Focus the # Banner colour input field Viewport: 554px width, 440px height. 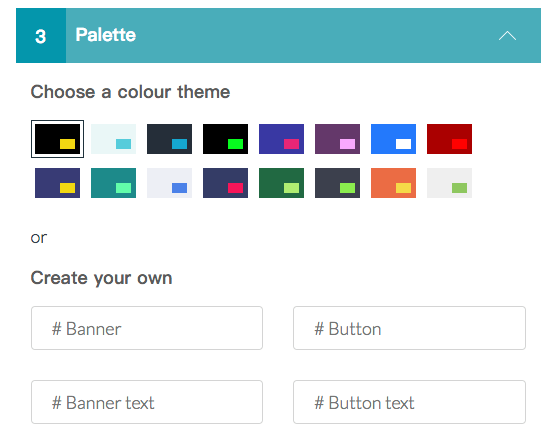(147, 328)
